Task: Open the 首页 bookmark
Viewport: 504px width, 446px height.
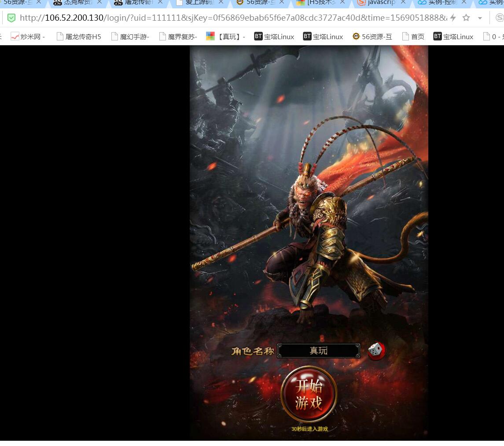Action: [413, 37]
